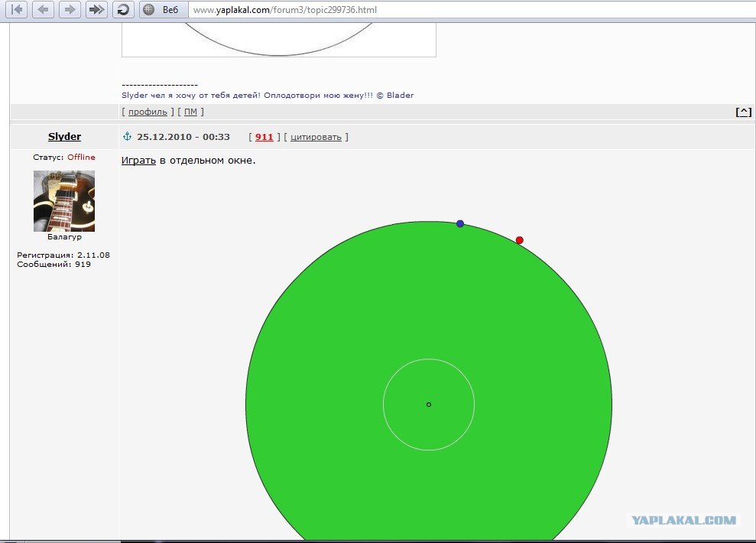This screenshot has width=756, height=543.
Task: Click the fast-forward double arrow button
Action: 96,9
